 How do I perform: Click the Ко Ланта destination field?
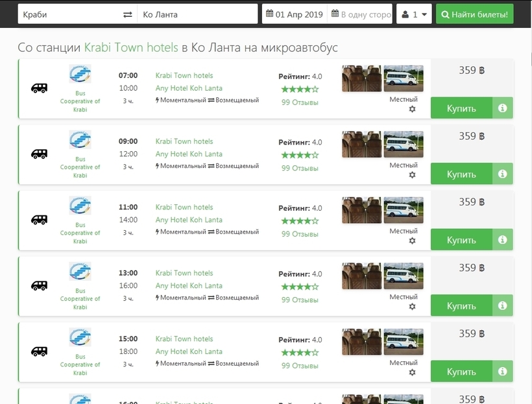pyautogui.click(x=197, y=14)
